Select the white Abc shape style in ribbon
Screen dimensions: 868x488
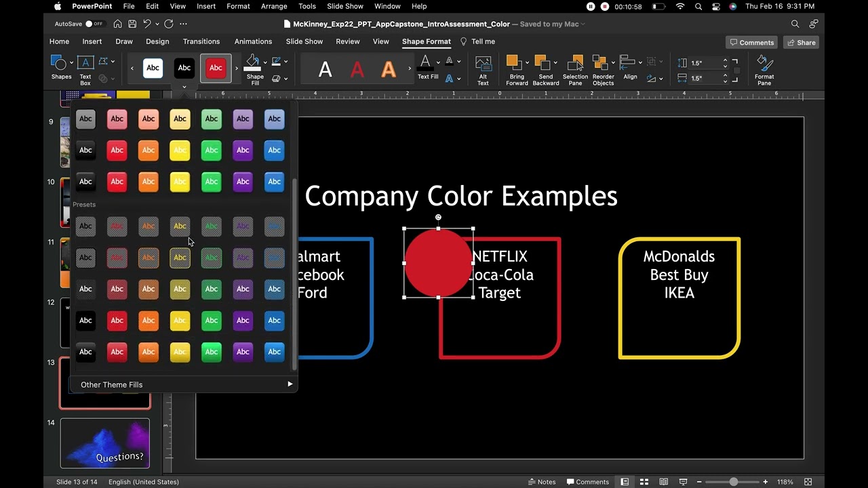pyautogui.click(x=153, y=68)
